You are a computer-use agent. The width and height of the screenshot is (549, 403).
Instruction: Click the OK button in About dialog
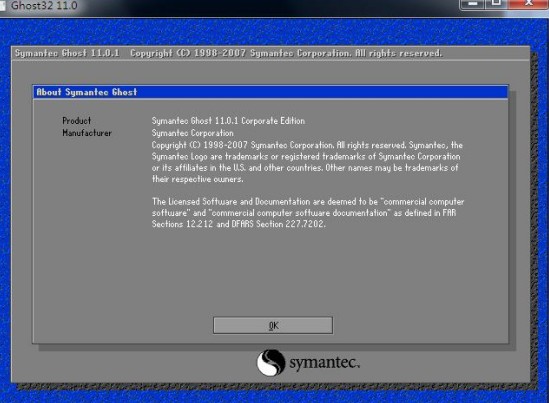273,325
